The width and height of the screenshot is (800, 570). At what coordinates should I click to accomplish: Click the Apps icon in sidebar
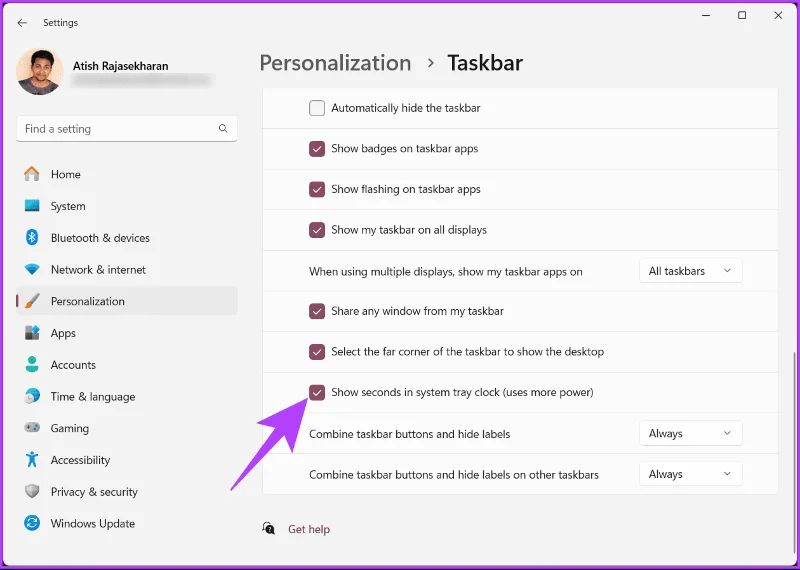(32, 333)
